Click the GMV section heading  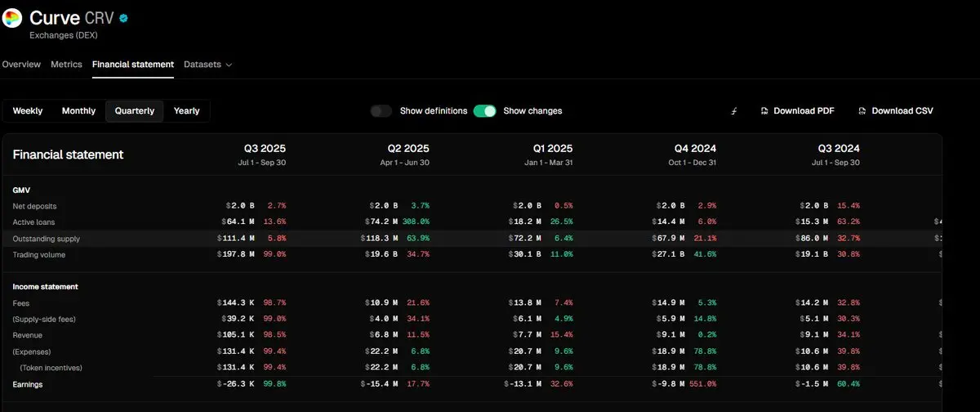tap(22, 189)
